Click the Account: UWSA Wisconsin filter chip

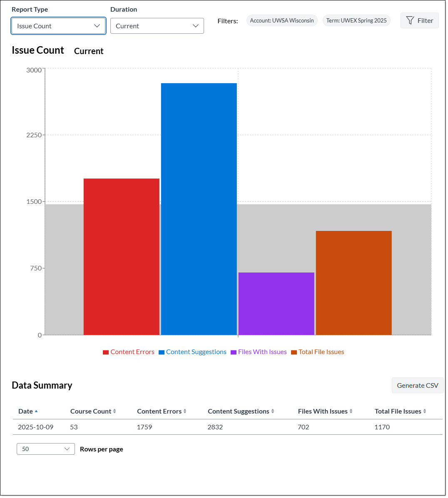[x=282, y=20]
